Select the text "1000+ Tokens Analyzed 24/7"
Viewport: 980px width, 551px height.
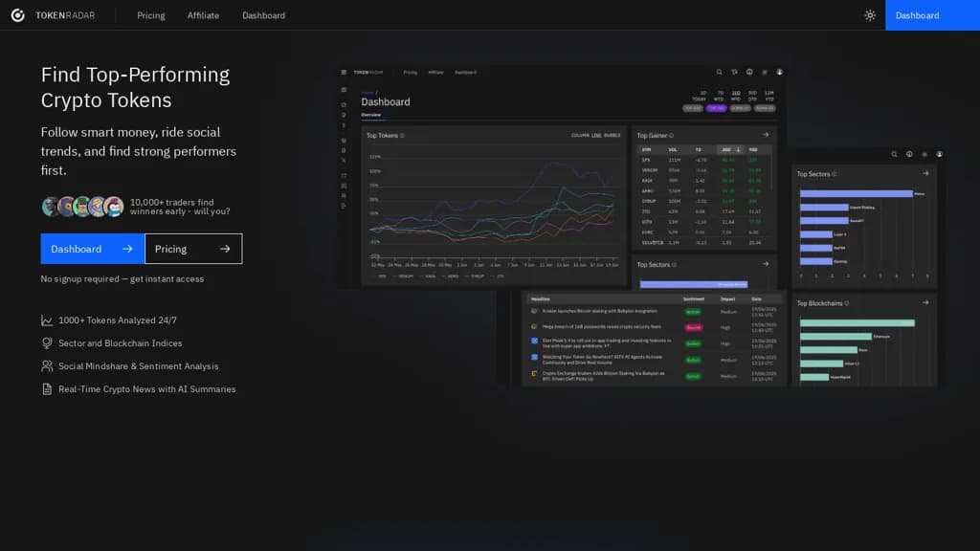click(118, 320)
